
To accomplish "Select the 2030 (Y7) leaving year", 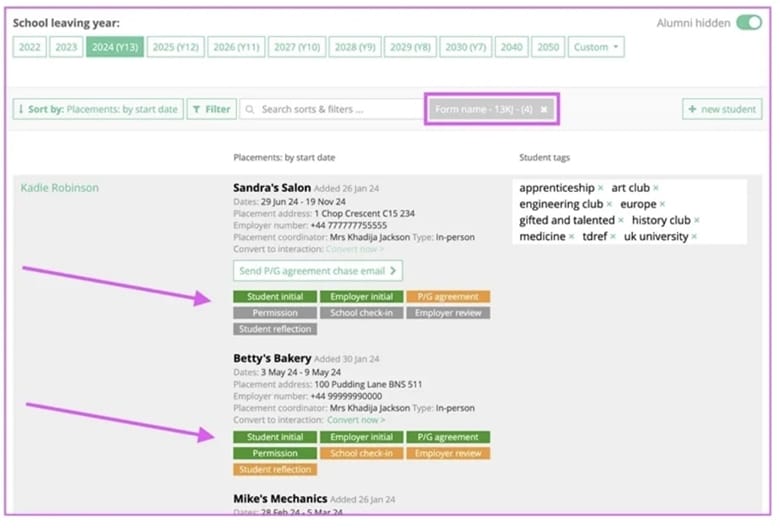I will click(x=466, y=47).
